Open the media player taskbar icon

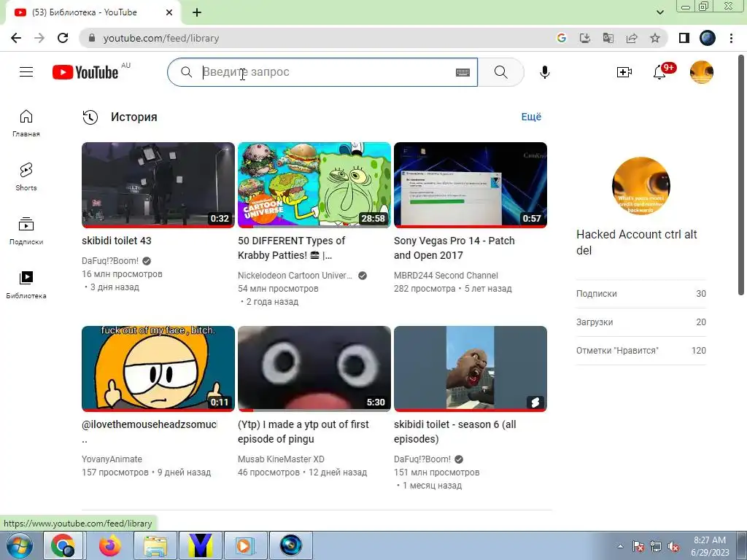click(245, 545)
